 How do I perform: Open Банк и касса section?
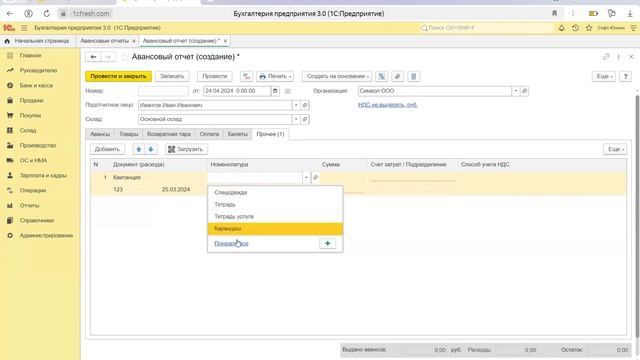tap(36, 85)
